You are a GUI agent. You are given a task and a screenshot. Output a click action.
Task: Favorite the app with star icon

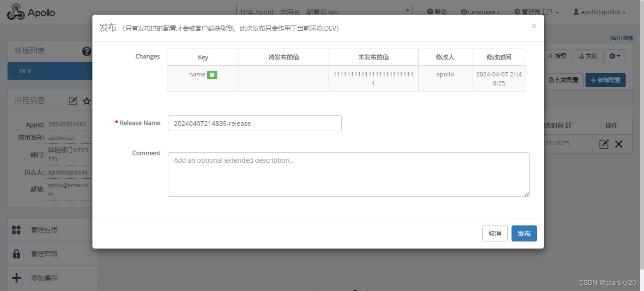tap(87, 101)
